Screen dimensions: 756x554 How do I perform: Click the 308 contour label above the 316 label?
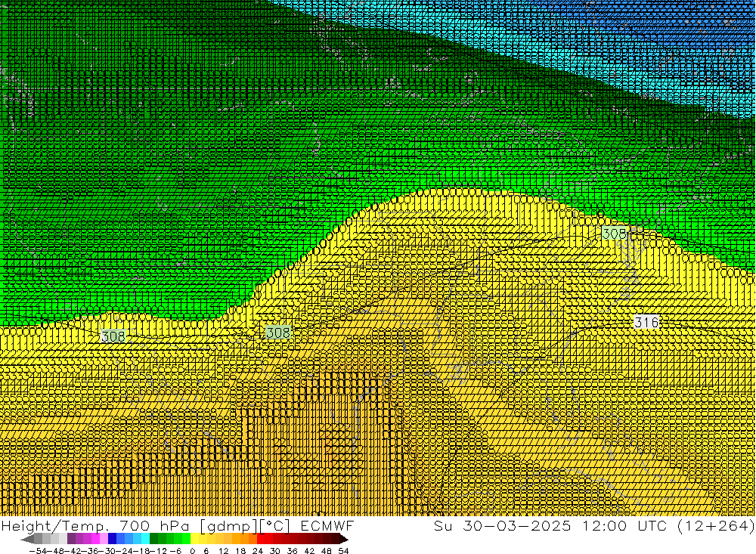[614, 234]
